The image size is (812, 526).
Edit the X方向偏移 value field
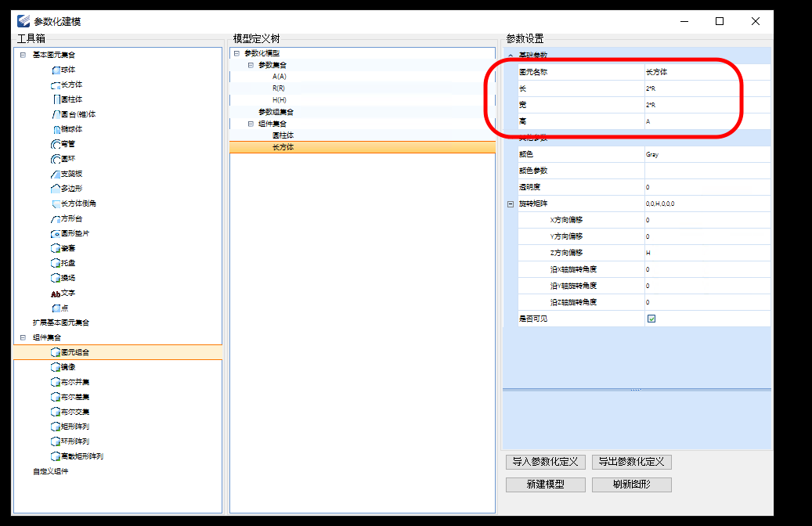707,220
